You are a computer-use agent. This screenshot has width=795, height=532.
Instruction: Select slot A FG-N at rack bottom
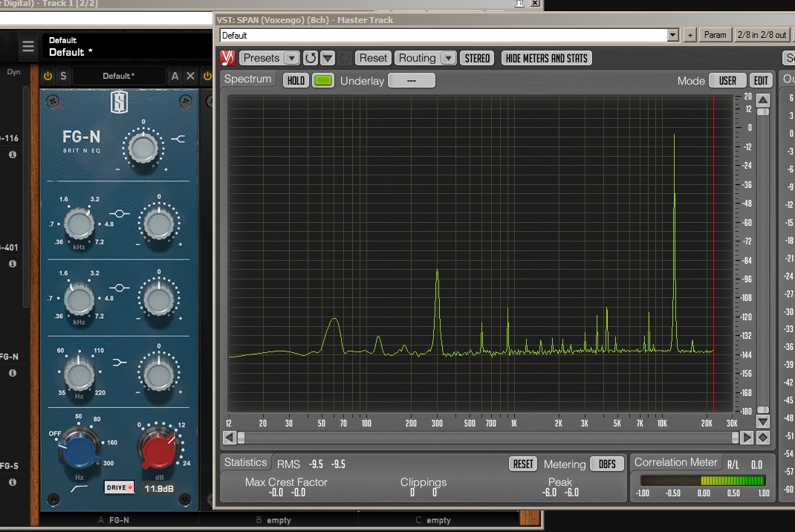click(114, 520)
